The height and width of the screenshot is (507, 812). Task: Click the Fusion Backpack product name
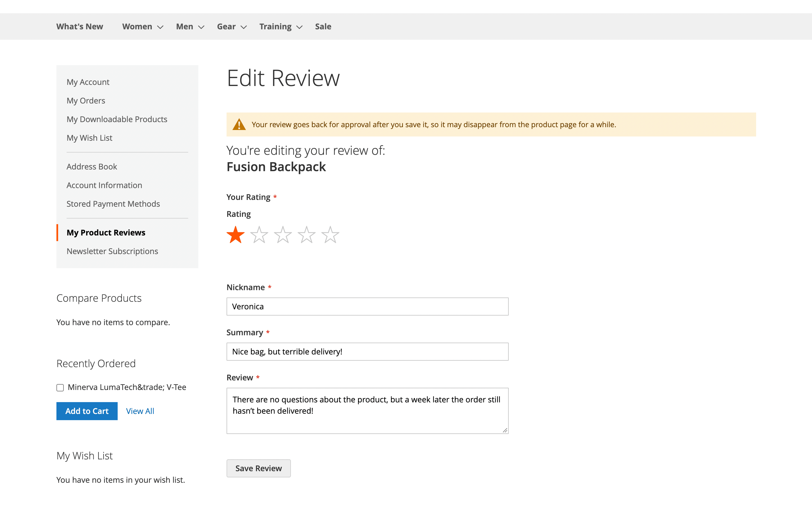click(x=276, y=167)
